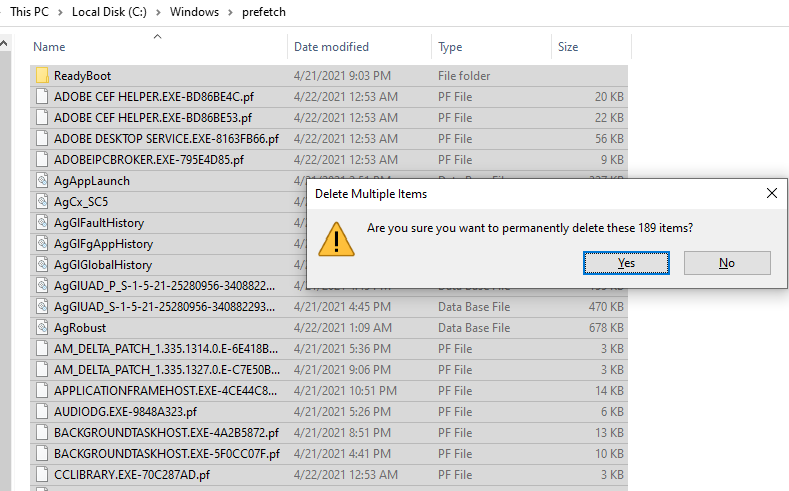Screen dimensions: 789x491
Task: Click the warning icon in delete dialog
Action: pos(336,239)
